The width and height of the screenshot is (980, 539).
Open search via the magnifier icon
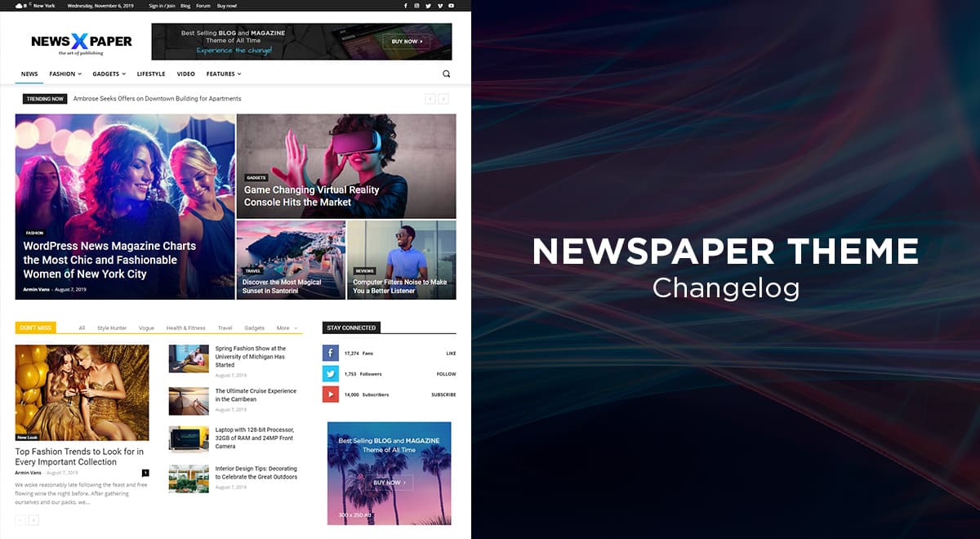(446, 73)
